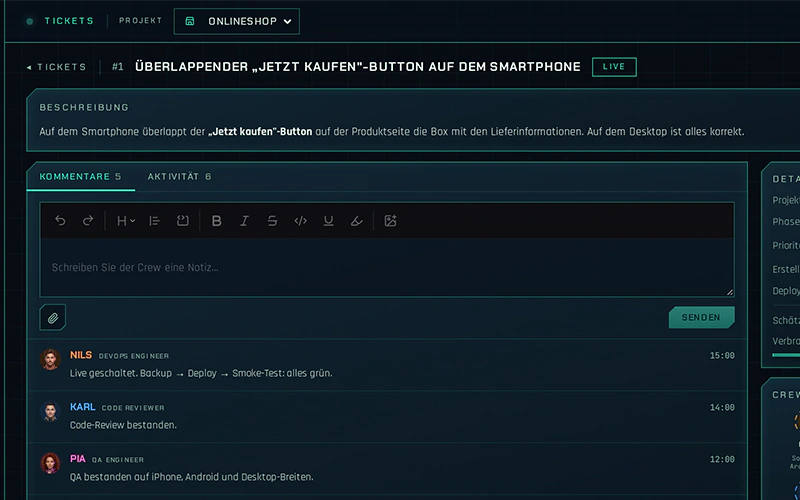Apply the highlighter tool
The image size is (800, 500).
tap(357, 220)
